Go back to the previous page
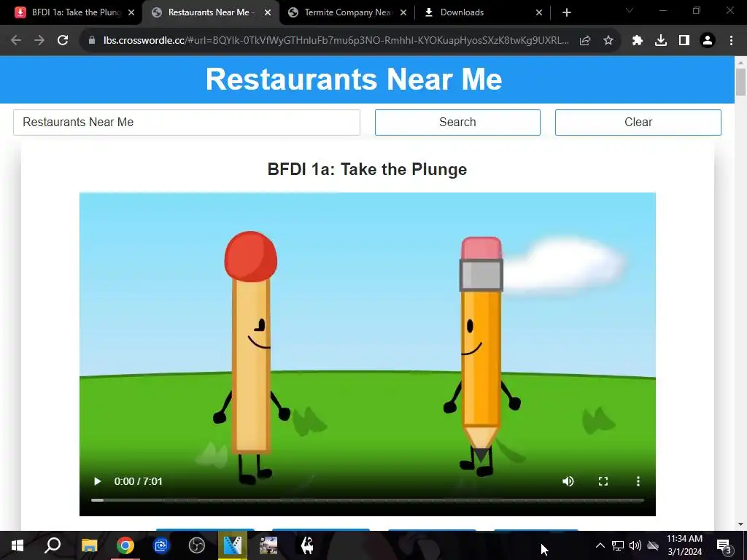The image size is (747, 560). tap(16, 41)
